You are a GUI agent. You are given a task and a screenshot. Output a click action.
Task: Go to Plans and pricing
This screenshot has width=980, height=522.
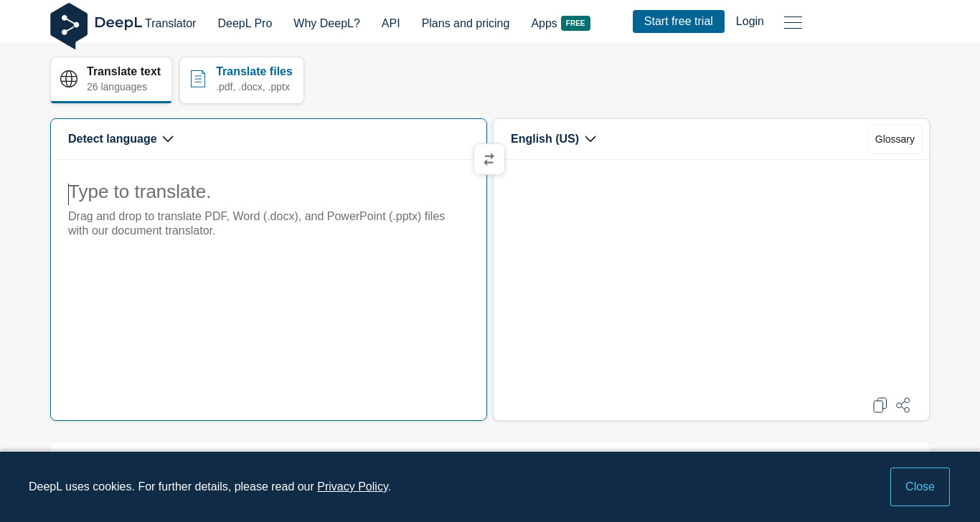[x=466, y=23]
